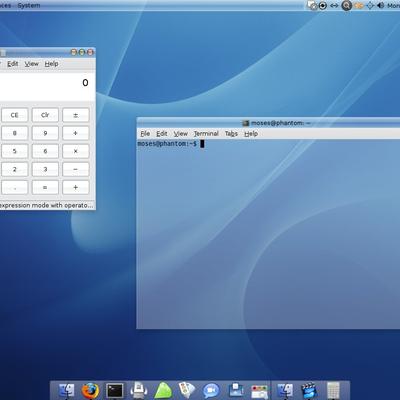
Task: Open the Finder icon beside the clapperboard
Action: tap(285, 390)
